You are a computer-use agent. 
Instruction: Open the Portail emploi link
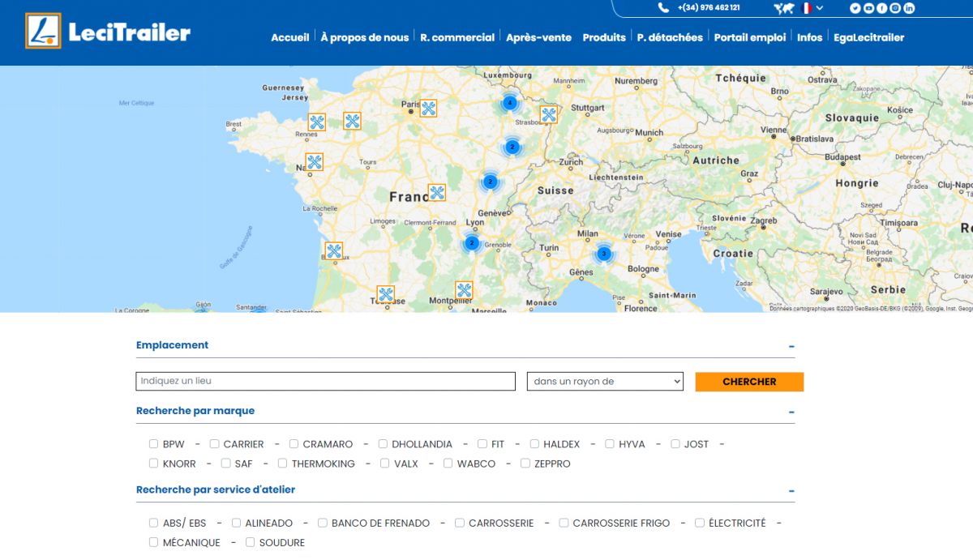point(750,37)
